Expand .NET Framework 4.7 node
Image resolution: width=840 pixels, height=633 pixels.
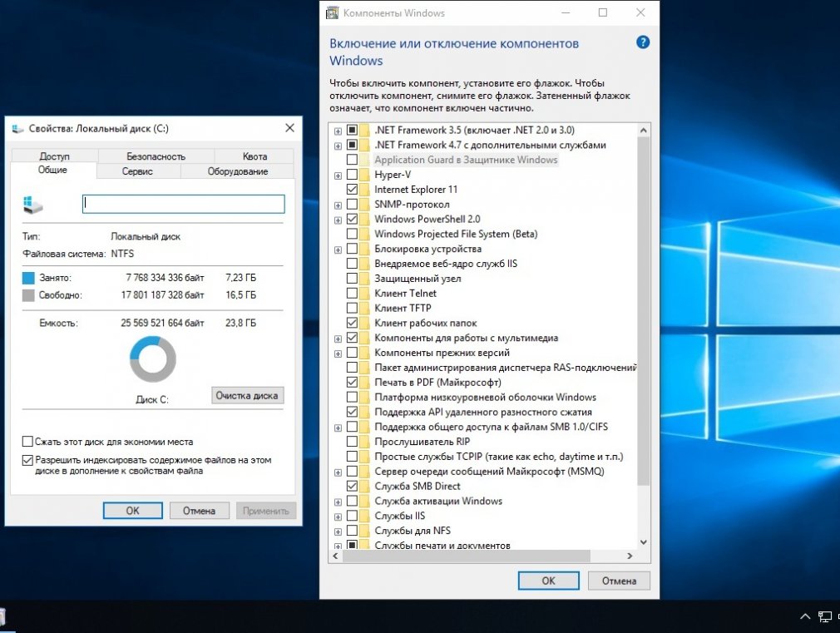click(x=338, y=146)
